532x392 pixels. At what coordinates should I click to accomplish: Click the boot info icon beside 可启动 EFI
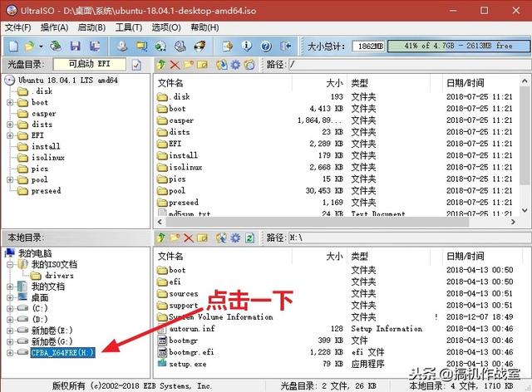(136, 65)
